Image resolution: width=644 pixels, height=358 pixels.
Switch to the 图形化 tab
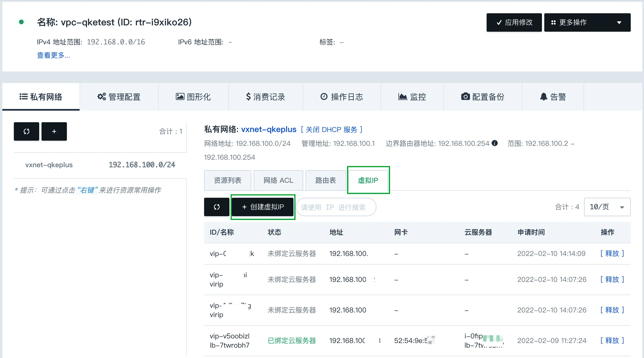(193, 97)
